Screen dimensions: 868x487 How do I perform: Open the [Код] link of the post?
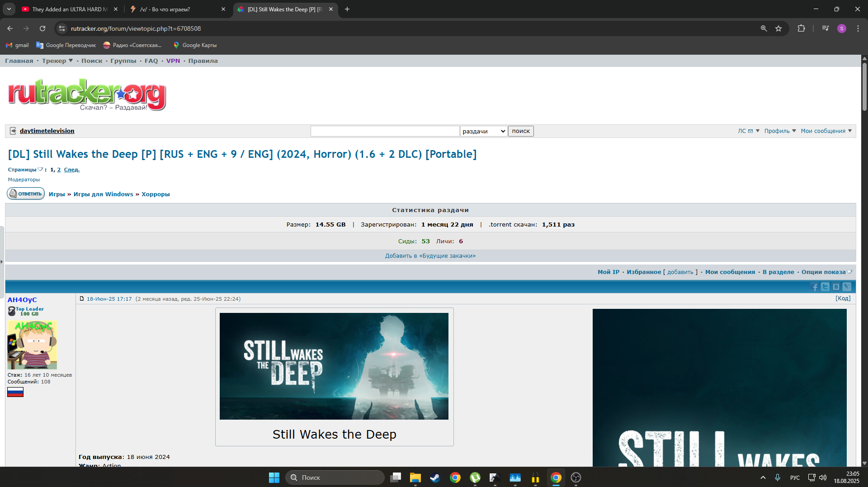(x=843, y=298)
